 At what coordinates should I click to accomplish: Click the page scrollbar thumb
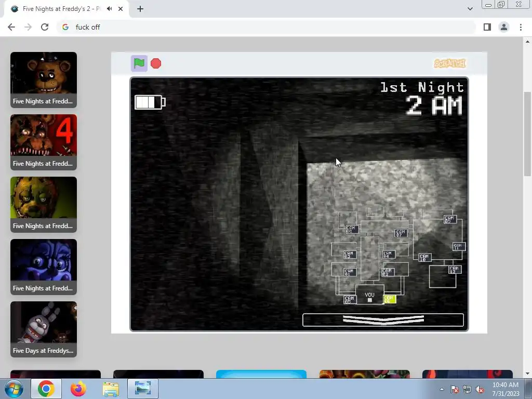point(527,134)
